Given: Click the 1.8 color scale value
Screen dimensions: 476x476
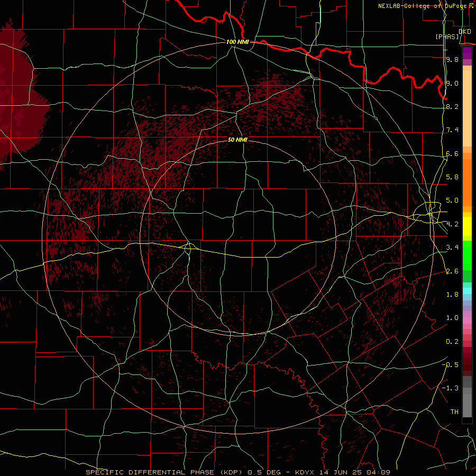Looking at the screenshot, I should 452,295.
